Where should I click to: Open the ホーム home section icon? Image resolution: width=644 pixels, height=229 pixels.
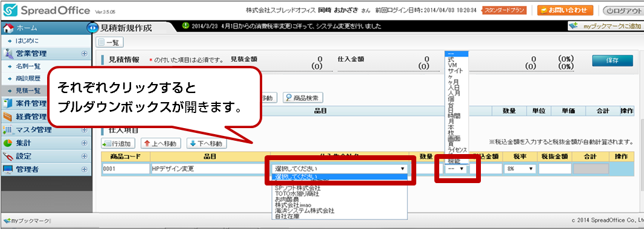8,28
